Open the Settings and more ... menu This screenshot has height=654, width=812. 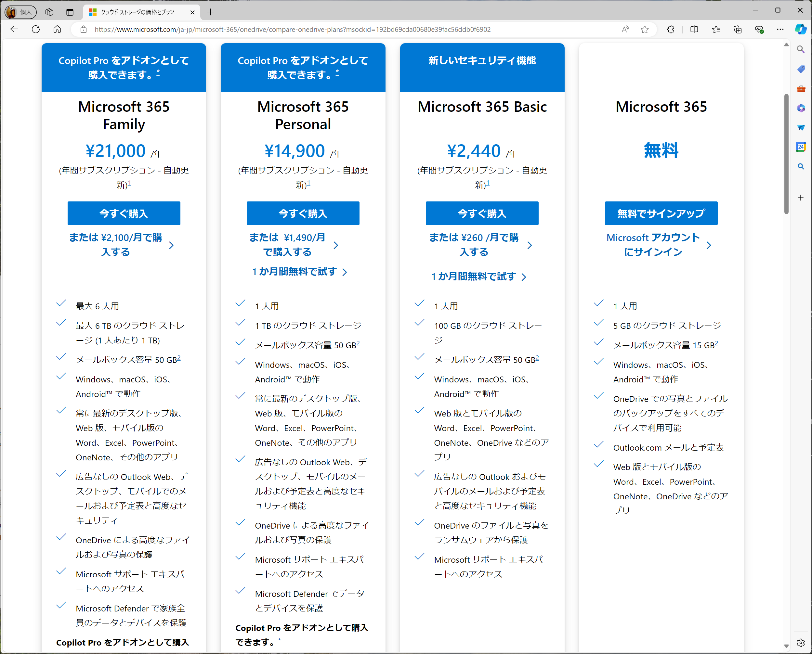(780, 29)
